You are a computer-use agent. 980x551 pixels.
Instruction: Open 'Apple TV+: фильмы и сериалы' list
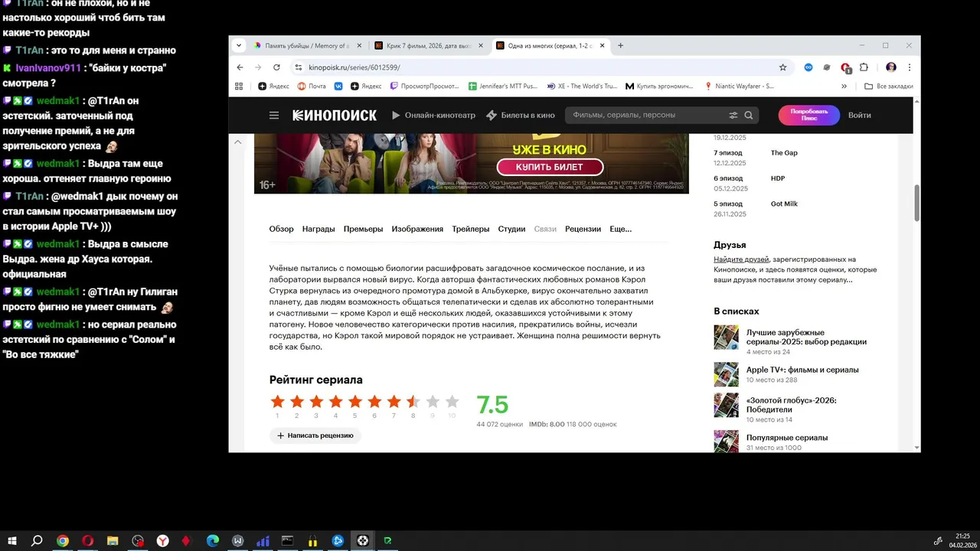pos(802,370)
